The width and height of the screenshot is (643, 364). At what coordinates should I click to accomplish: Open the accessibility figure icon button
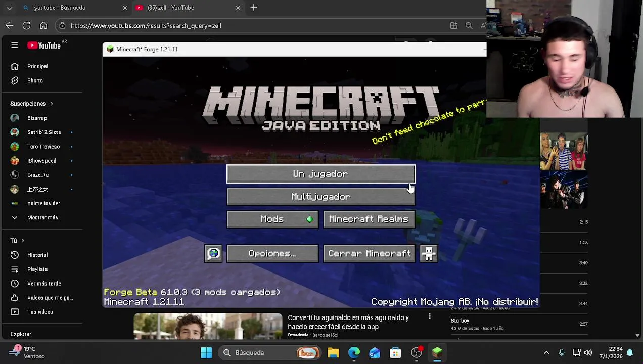pyautogui.click(x=429, y=254)
